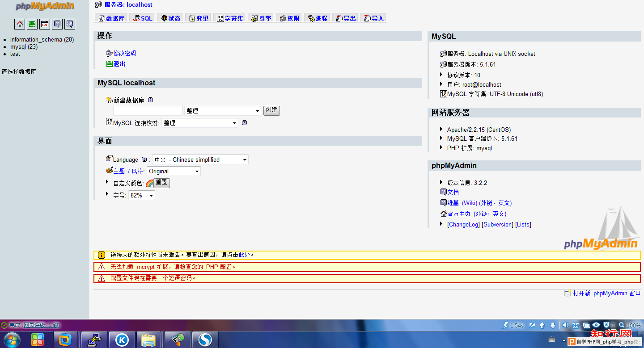
Task: Click the green exit icon in sidebar
Action: [32, 24]
